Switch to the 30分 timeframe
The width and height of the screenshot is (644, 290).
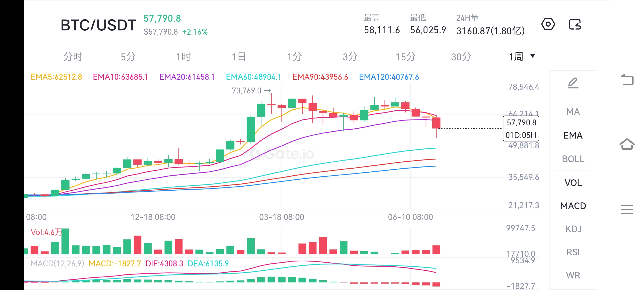click(461, 57)
